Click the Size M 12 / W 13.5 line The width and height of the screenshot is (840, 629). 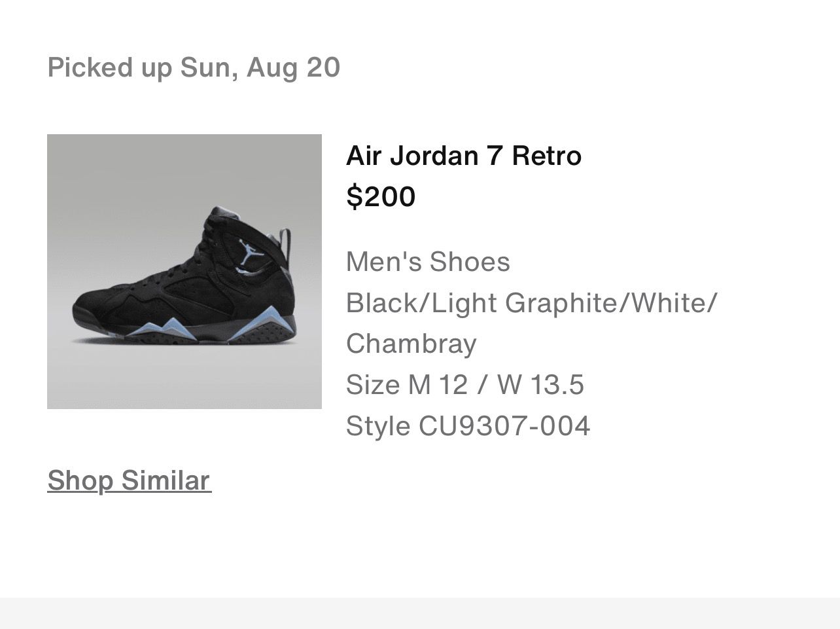tap(464, 385)
